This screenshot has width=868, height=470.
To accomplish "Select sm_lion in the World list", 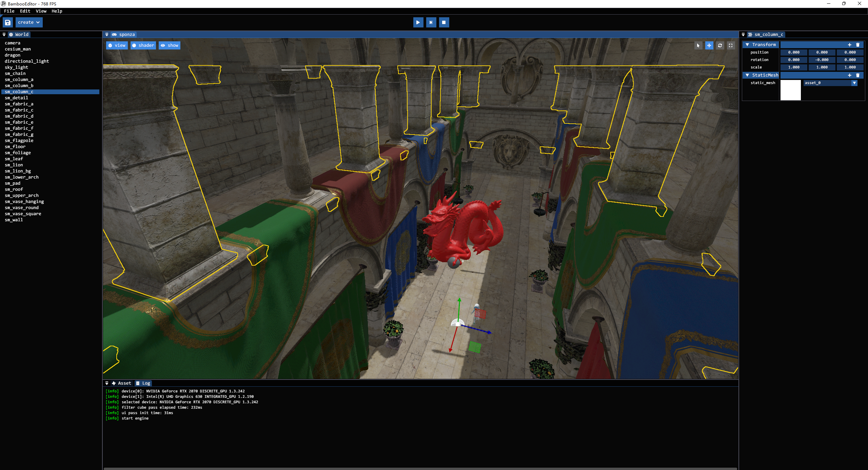I will point(14,165).
